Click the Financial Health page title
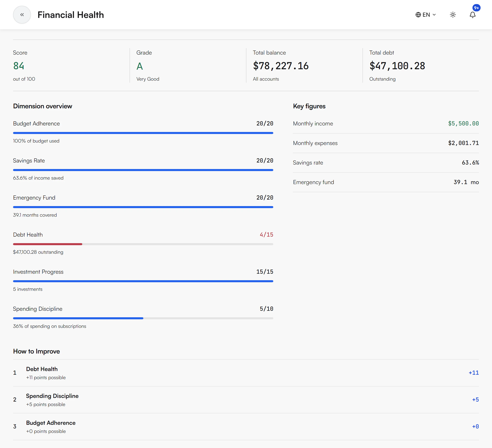The height and width of the screenshot is (448, 492). pyautogui.click(x=71, y=15)
